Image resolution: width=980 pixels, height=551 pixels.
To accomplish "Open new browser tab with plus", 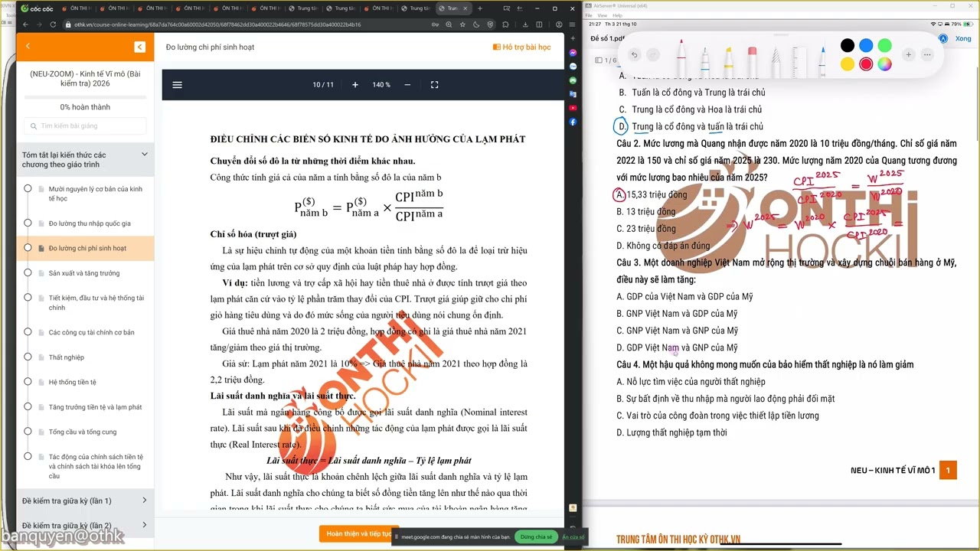I will 480,8.
